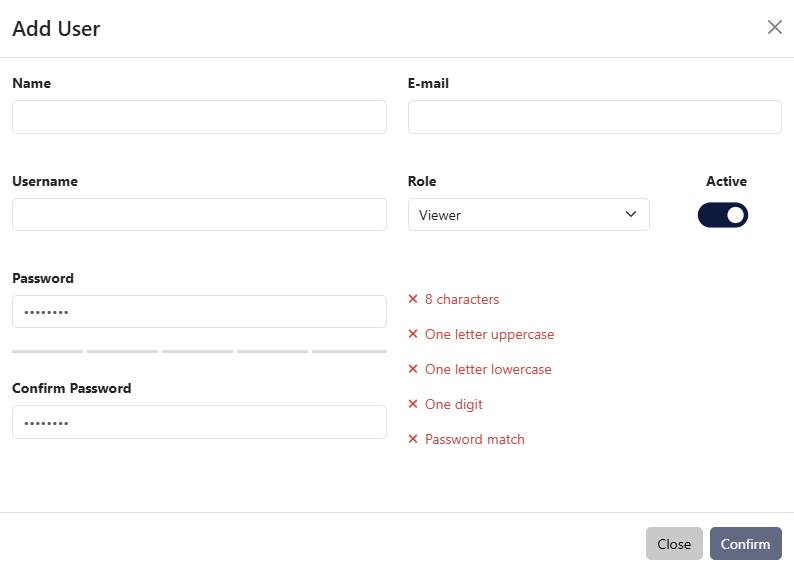The image size is (794, 572).
Task: Expand the Role list using chevron arrow
Action: (x=630, y=215)
